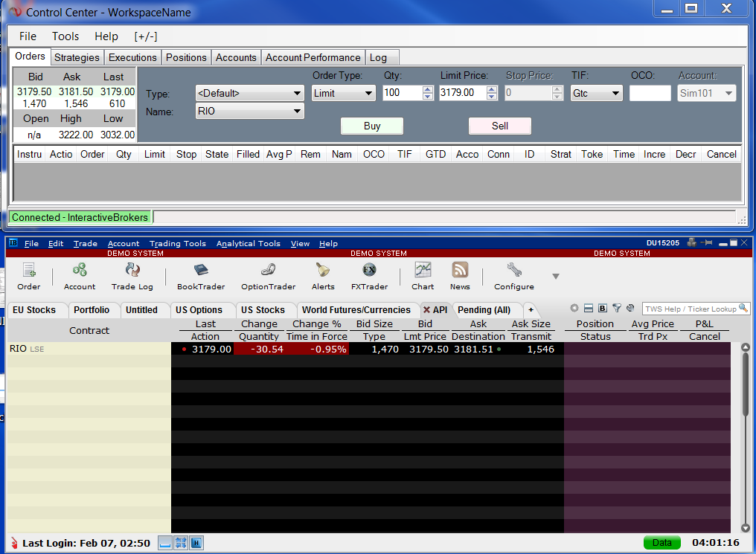Expand toolbar overflow down arrow

pyautogui.click(x=555, y=277)
